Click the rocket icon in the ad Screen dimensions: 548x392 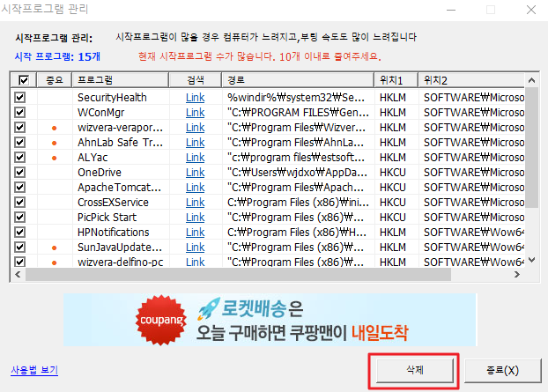point(209,308)
